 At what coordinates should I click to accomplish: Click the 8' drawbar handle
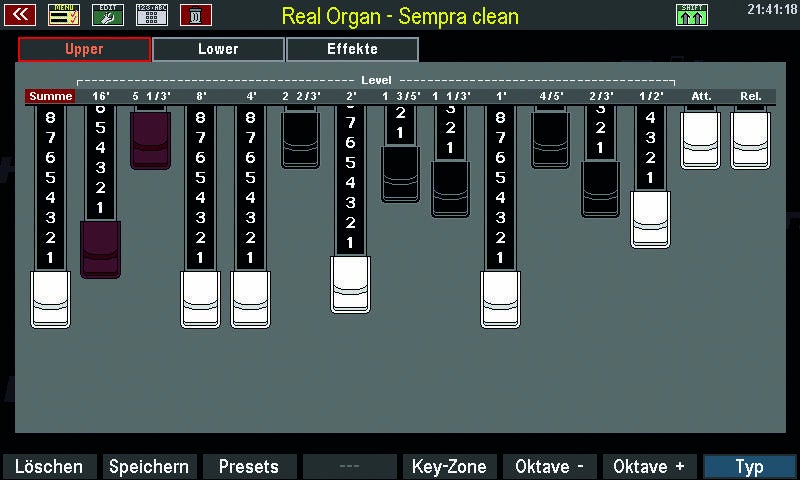tap(201, 299)
